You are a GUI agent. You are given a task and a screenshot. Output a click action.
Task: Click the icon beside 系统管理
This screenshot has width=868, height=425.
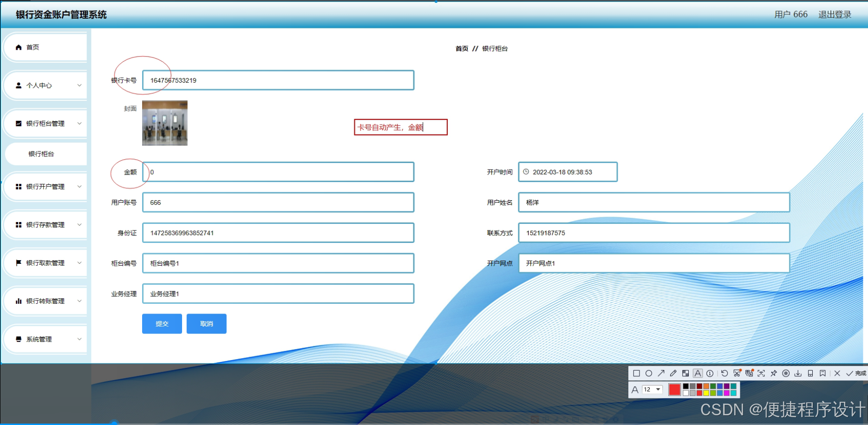[x=19, y=339]
